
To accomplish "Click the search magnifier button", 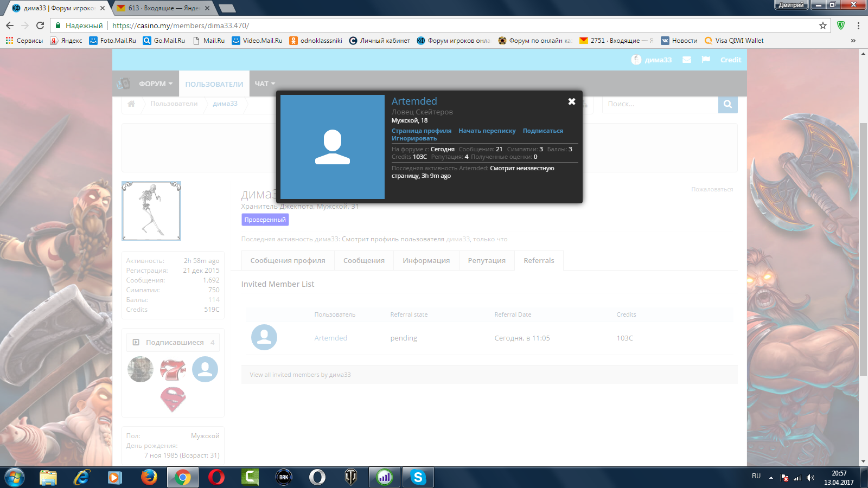I will (727, 104).
